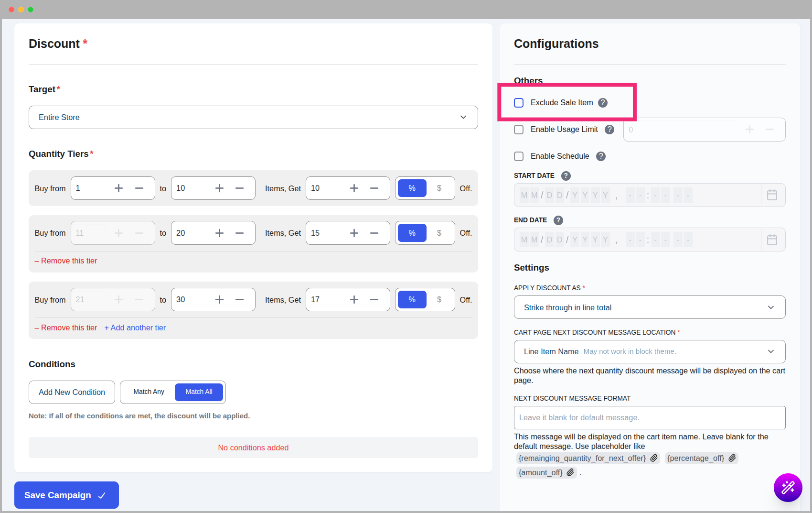Click the Add another tier link

[135, 327]
